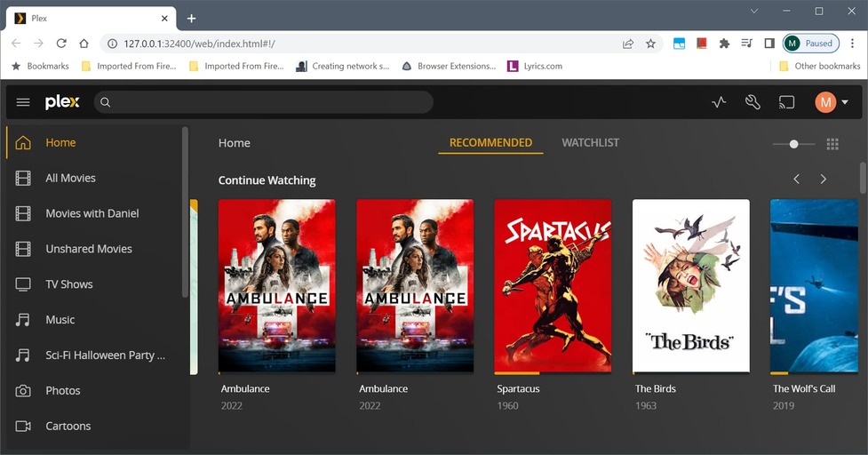Open The Wolf's Call poster

click(814, 285)
